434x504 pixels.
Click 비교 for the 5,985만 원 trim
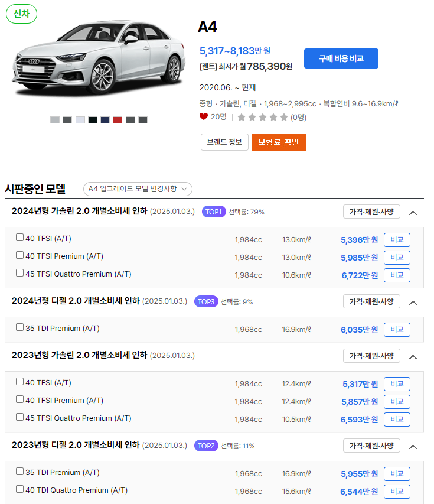(397, 258)
